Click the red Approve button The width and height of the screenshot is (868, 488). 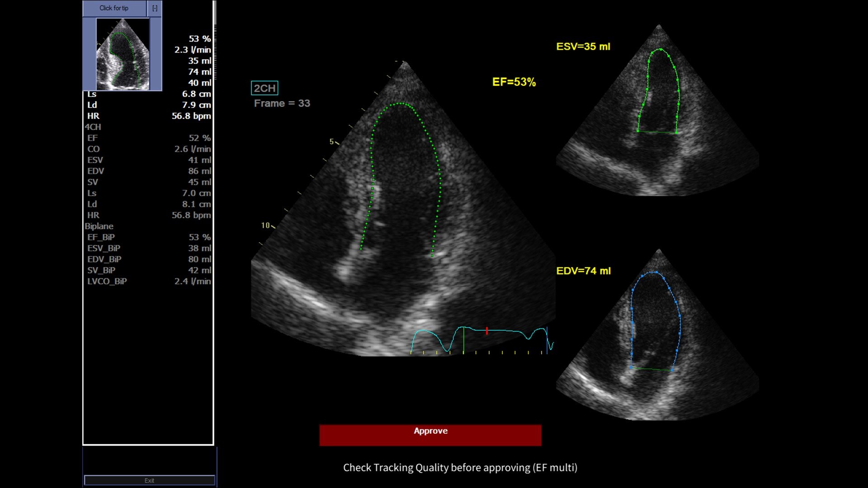coord(430,435)
